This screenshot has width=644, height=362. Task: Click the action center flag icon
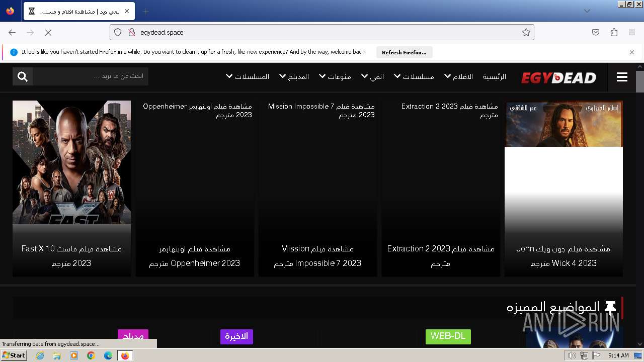click(x=597, y=355)
